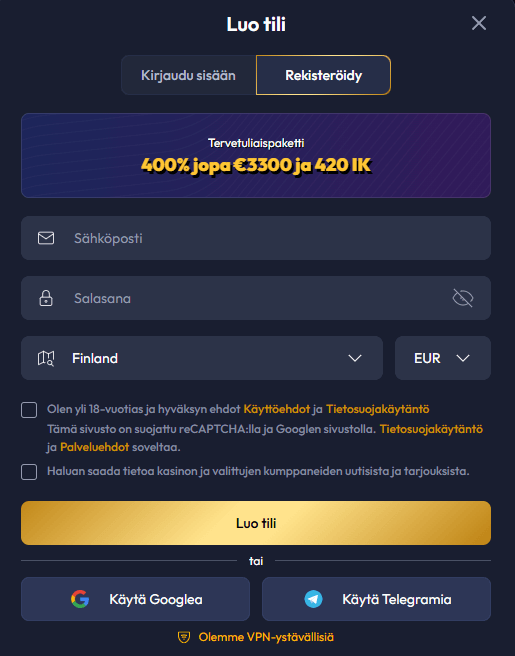Toggle password visibility with the eye icon
515x656 pixels.
pos(463,298)
